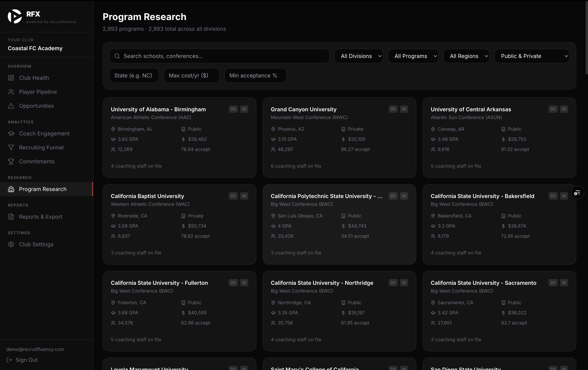Screen dimensions: 588x370
Task: Open the All Divisions dropdown
Action: (359, 56)
